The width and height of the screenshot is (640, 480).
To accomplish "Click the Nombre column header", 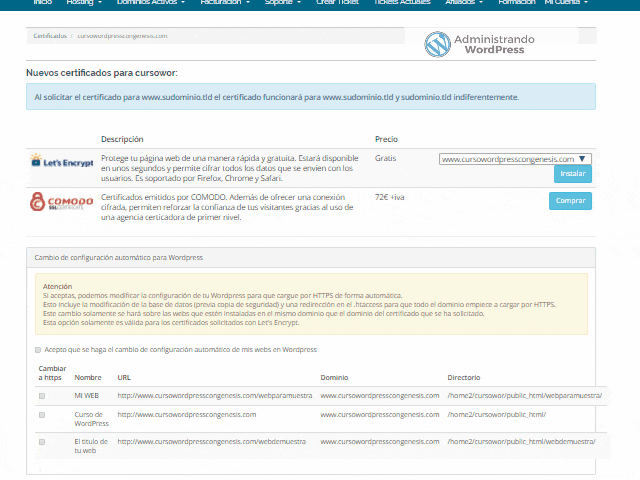I will click(88, 378).
